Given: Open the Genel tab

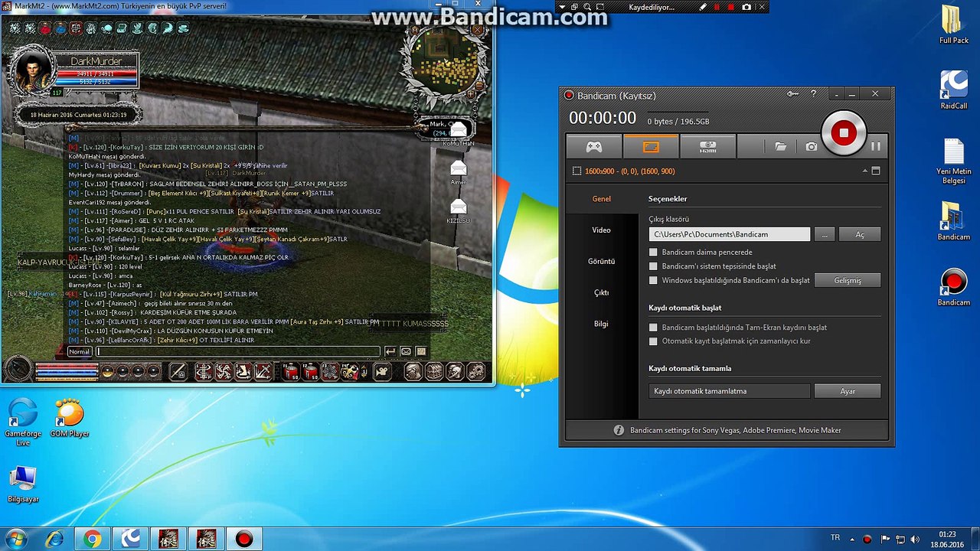Looking at the screenshot, I should 602,199.
